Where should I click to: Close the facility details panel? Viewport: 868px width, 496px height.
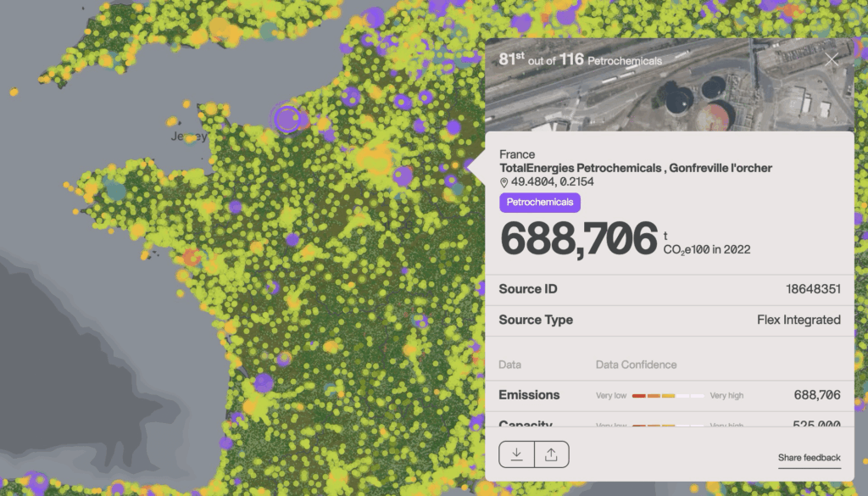click(832, 59)
